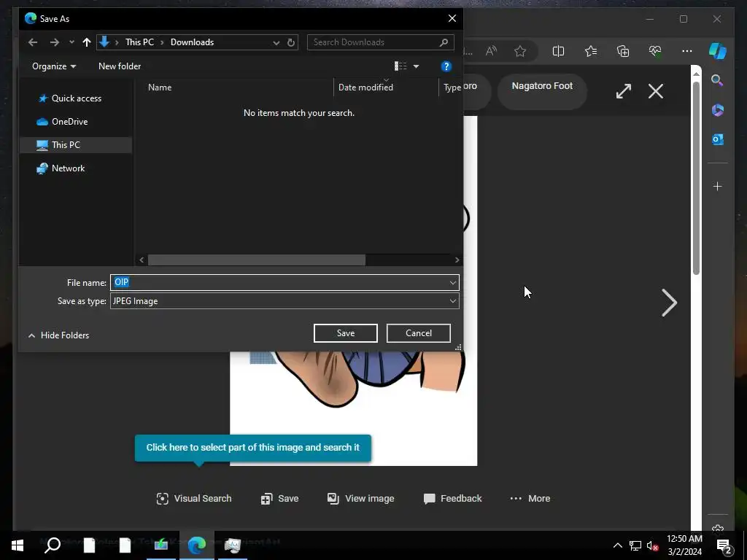The height and width of the screenshot is (560, 747).
Task: Go to next image arrow
Action: (x=670, y=303)
